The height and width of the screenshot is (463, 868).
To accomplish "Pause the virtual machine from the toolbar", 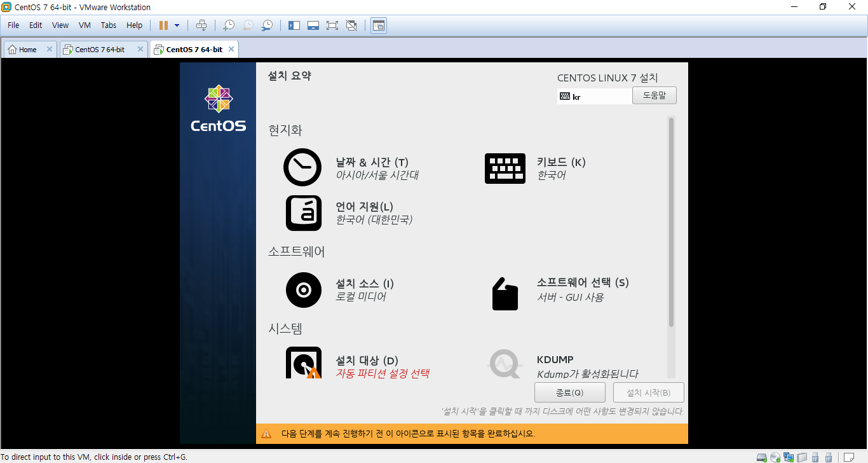I will (163, 25).
